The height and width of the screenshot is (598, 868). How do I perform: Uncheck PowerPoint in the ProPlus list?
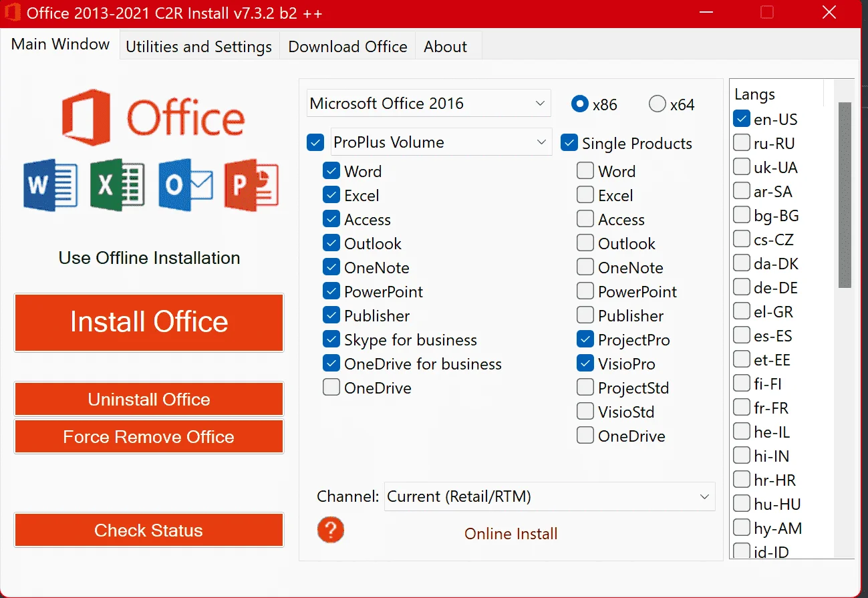point(331,291)
